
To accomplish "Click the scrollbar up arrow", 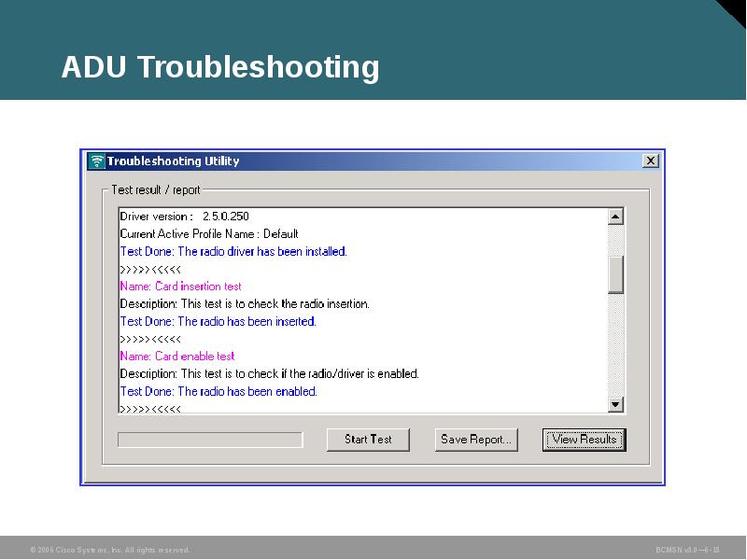I will tap(613, 216).
